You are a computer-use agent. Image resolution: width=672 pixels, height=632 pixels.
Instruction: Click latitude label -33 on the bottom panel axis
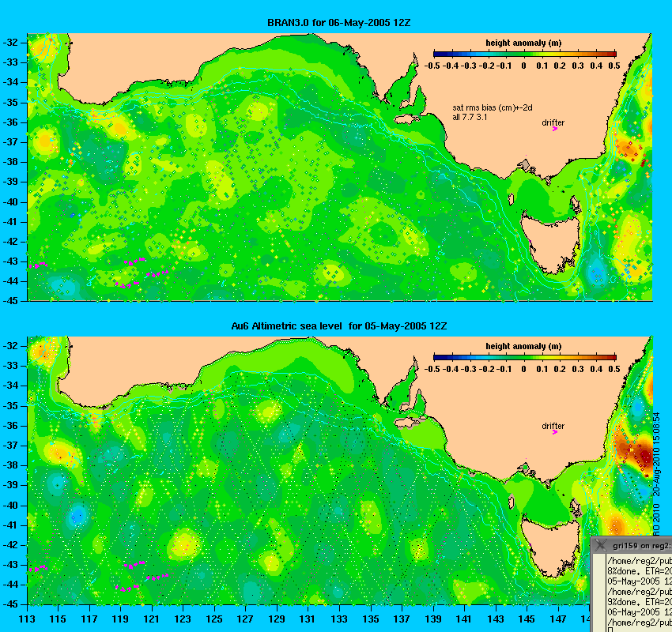tap(11, 366)
